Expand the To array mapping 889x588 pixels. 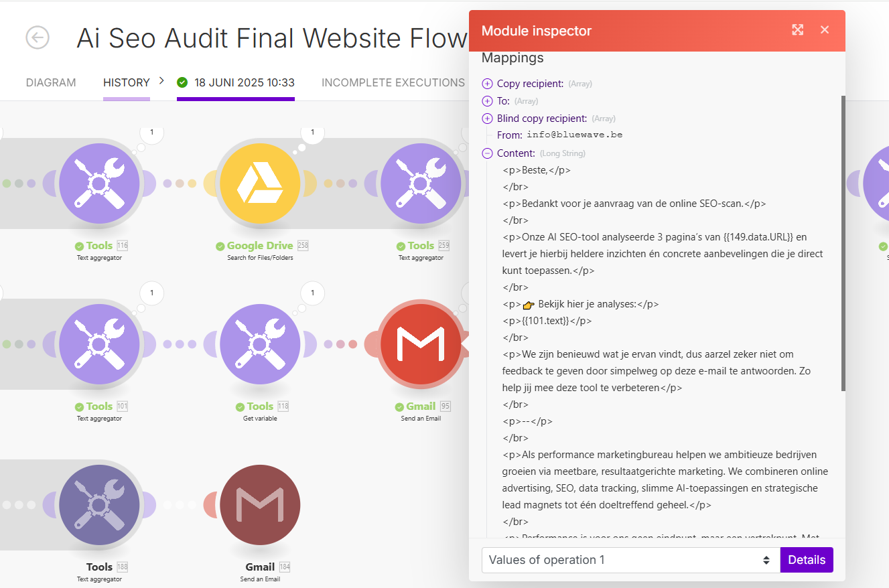(x=487, y=101)
